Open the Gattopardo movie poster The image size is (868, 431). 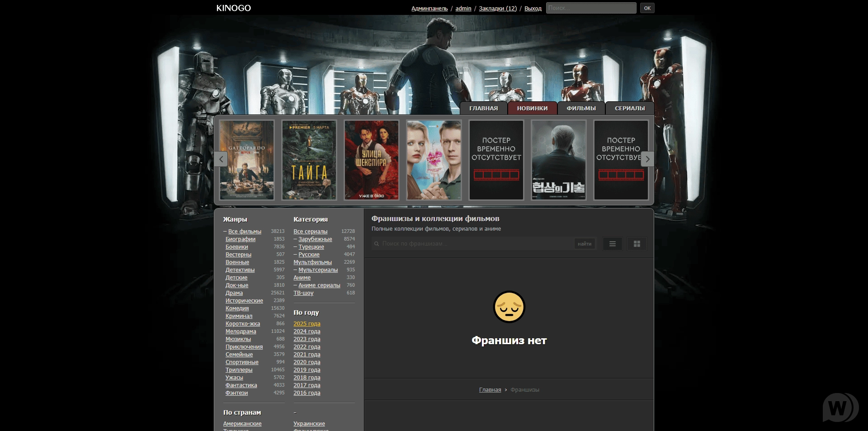click(x=247, y=160)
